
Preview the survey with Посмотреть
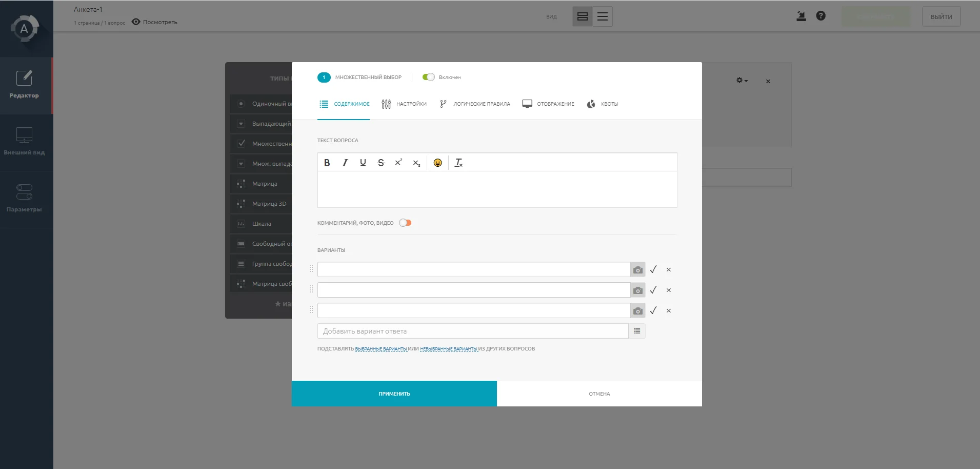[154, 22]
